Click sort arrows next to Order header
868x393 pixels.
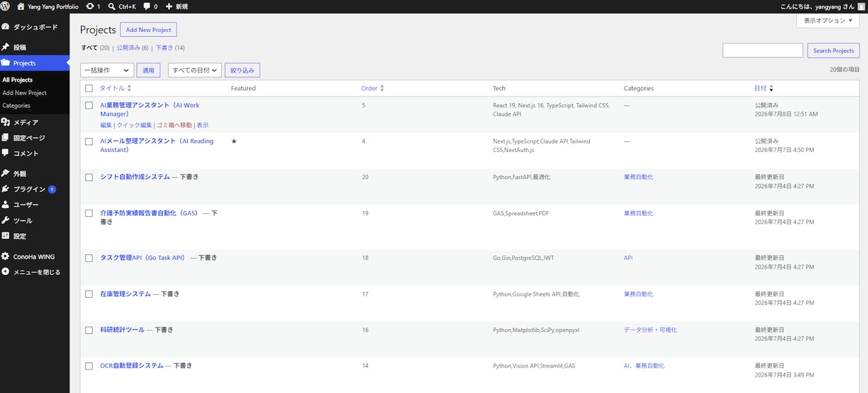(382, 88)
